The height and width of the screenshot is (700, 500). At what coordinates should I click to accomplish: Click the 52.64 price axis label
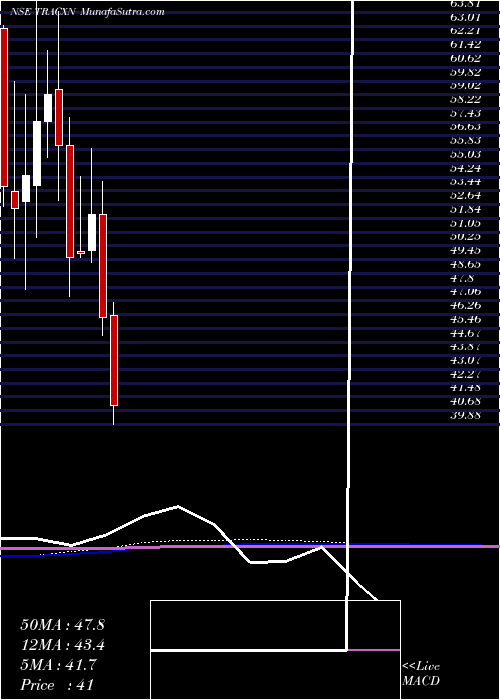pyautogui.click(x=466, y=195)
